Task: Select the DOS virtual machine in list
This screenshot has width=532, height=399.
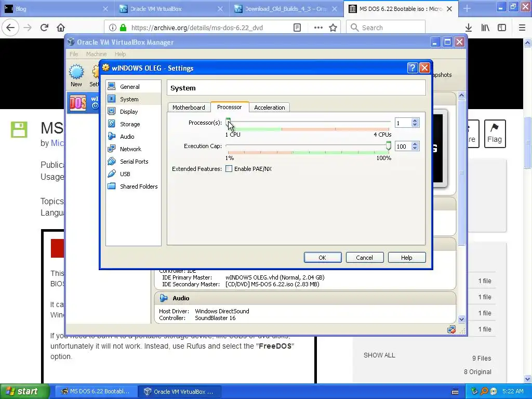Action: pos(84,102)
